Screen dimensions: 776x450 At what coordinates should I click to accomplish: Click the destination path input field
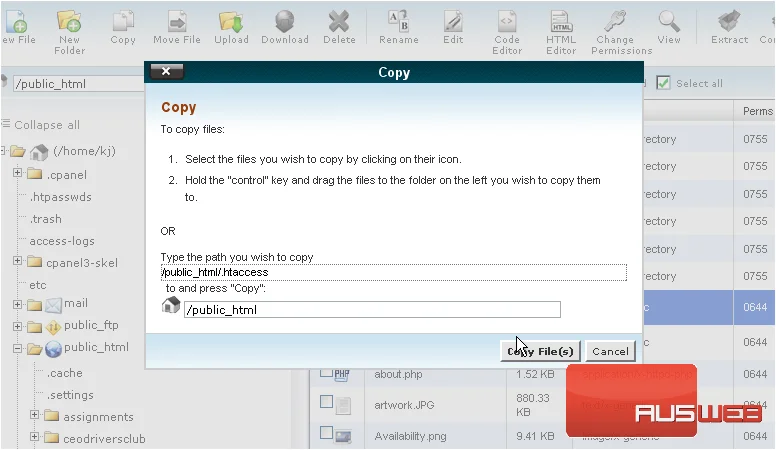pos(372,310)
